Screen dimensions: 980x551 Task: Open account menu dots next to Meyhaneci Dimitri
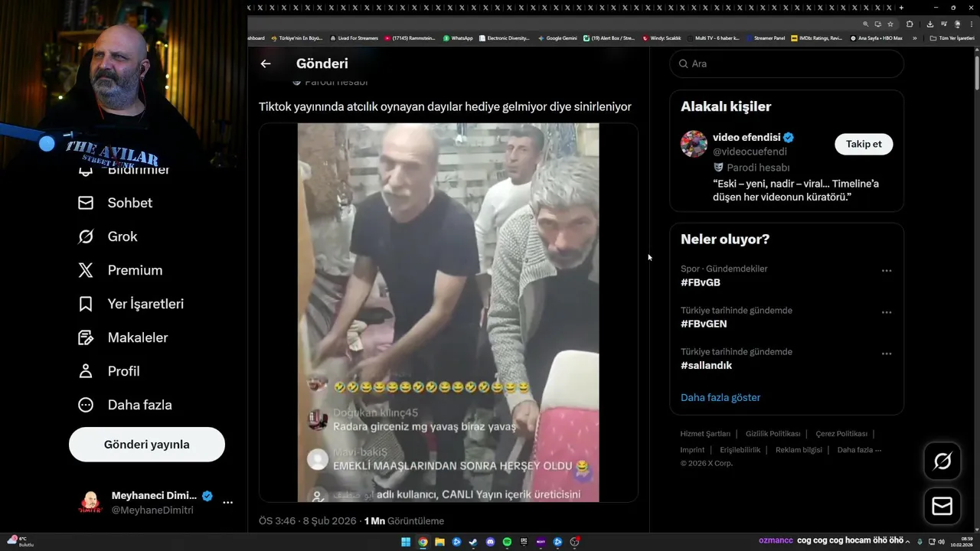tap(227, 503)
